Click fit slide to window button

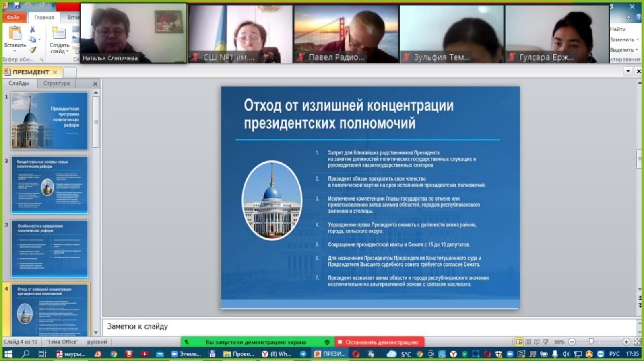[637, 342]
